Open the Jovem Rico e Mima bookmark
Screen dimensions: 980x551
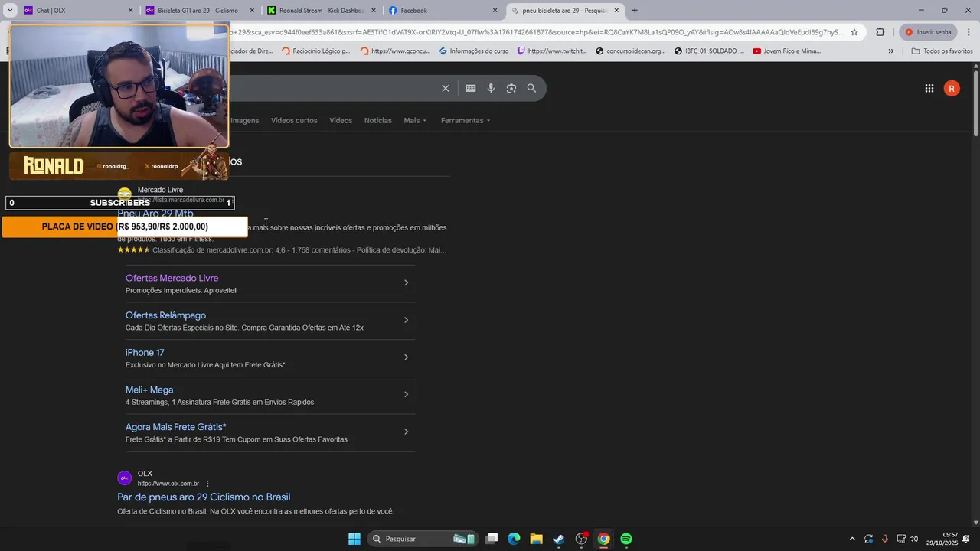pyautogui.click(x=787, y=51)
